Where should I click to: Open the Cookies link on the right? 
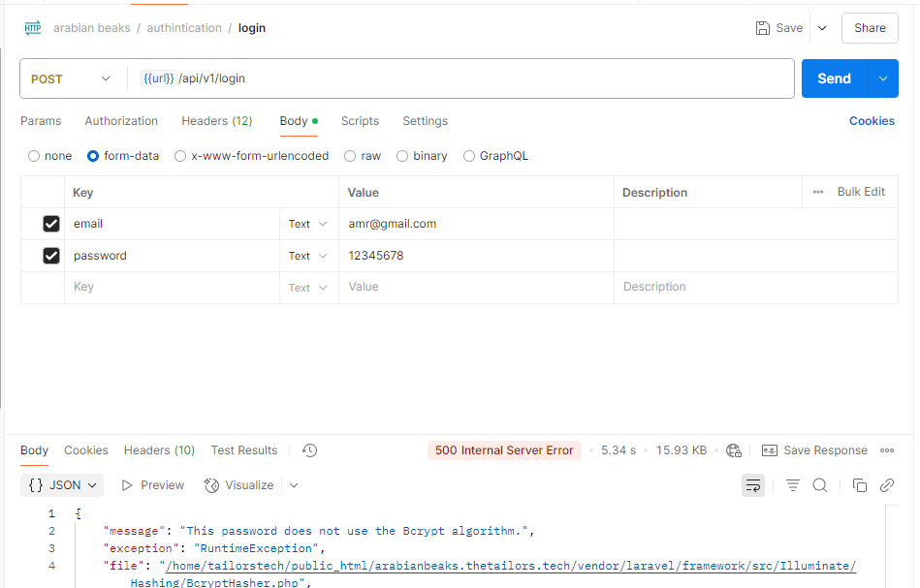coord(872,121)
